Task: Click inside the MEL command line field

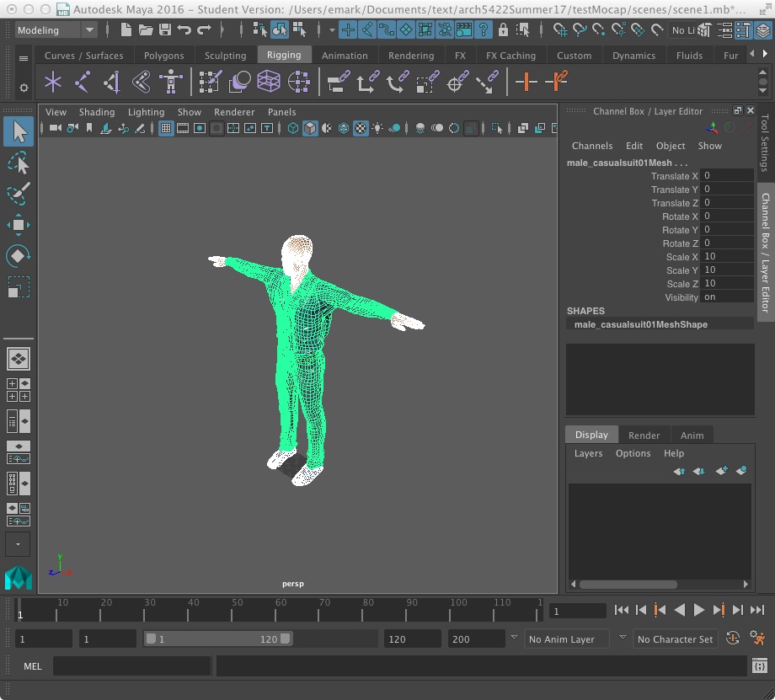Action: (131, 665)
